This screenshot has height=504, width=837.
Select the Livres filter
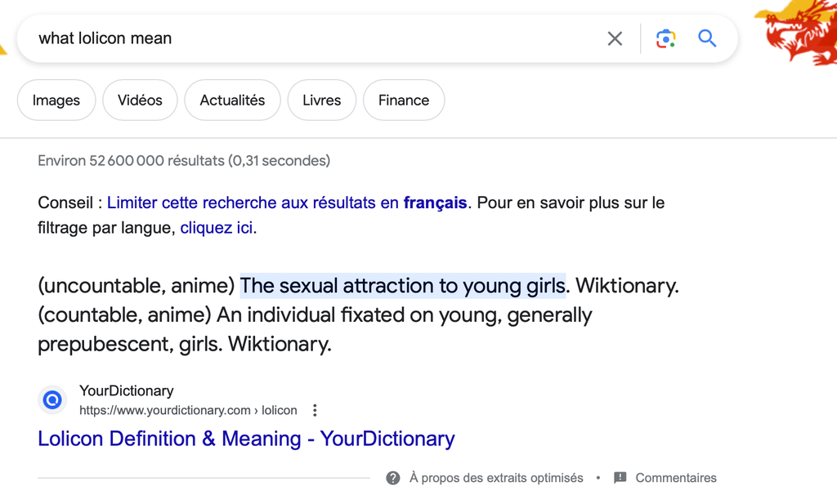coord(321,100)
